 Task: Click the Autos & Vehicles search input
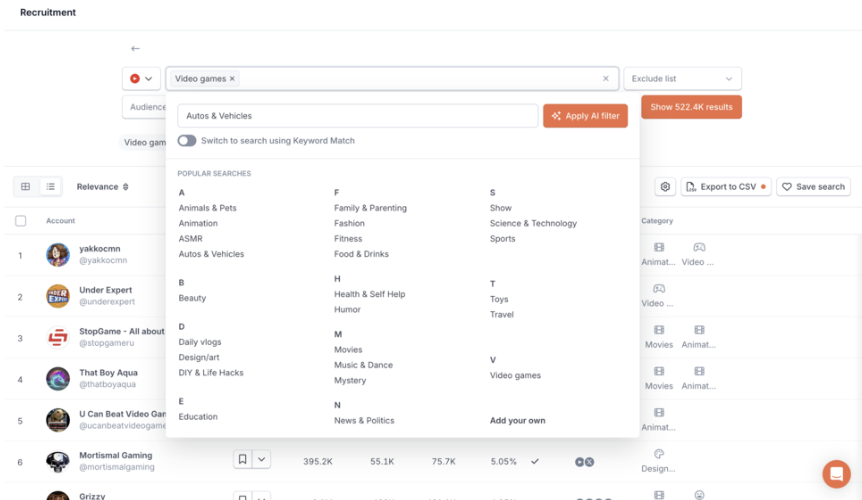pyautogui.click(x=357, y=116)
